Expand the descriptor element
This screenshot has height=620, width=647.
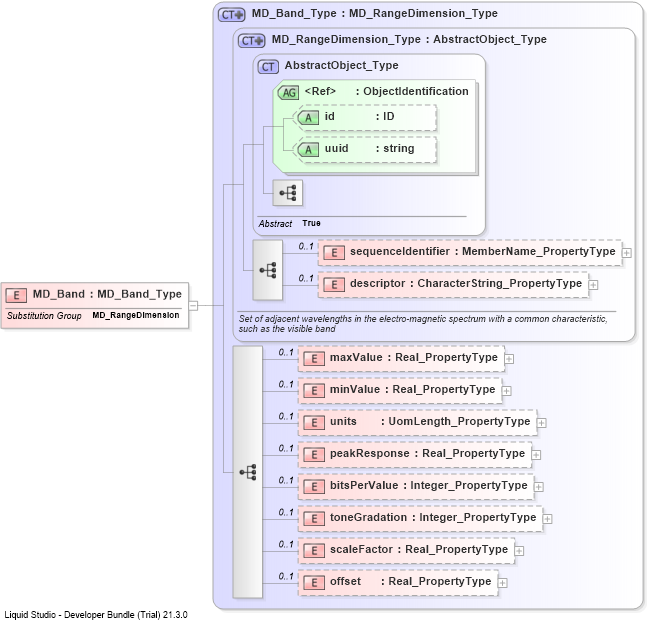point(593,285)
